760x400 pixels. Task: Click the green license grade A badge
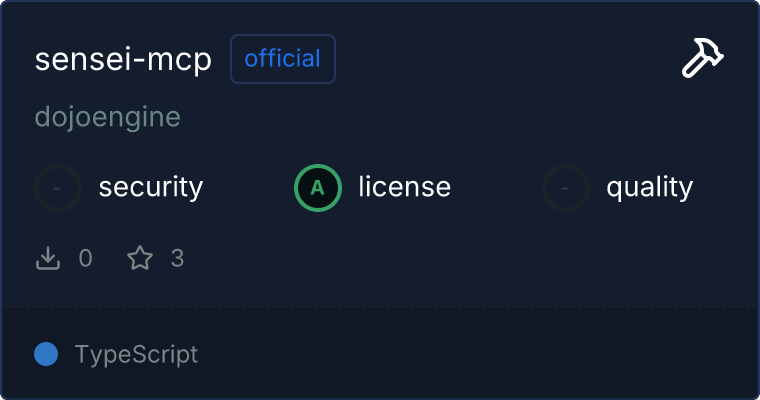(318, 187)
